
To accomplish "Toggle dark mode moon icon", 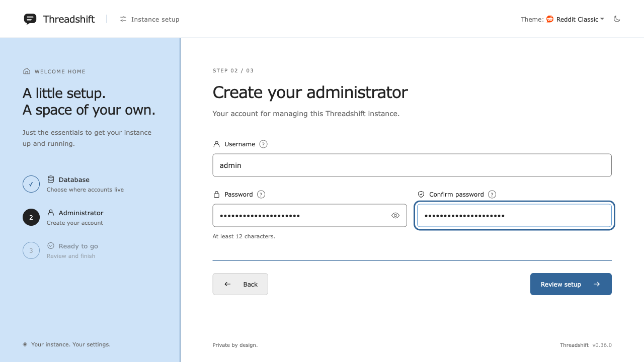I will (617, 19).
